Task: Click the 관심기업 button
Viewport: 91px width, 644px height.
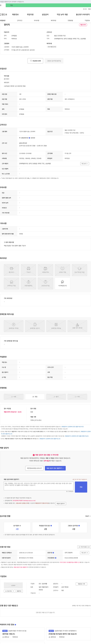Action: [x=9, y=591]
